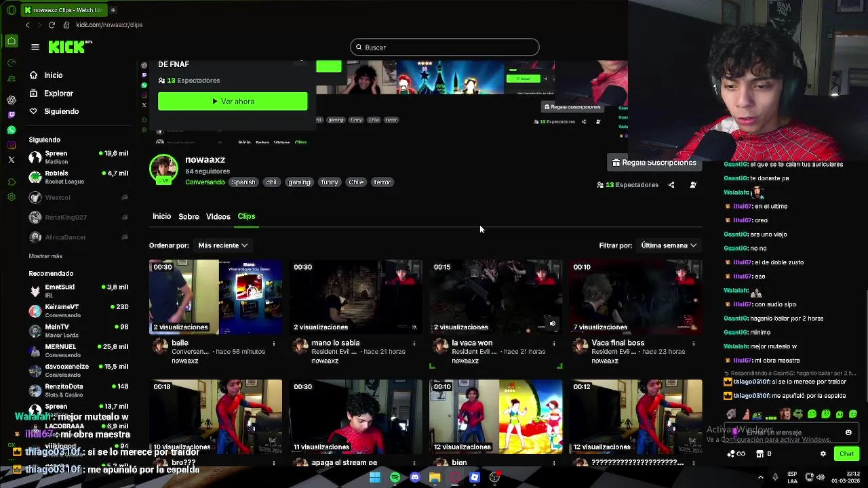The width and height of the screenshot is (868, 488).
Task: Open the la vaca won clip thumbnail
Action: (496, 297)
